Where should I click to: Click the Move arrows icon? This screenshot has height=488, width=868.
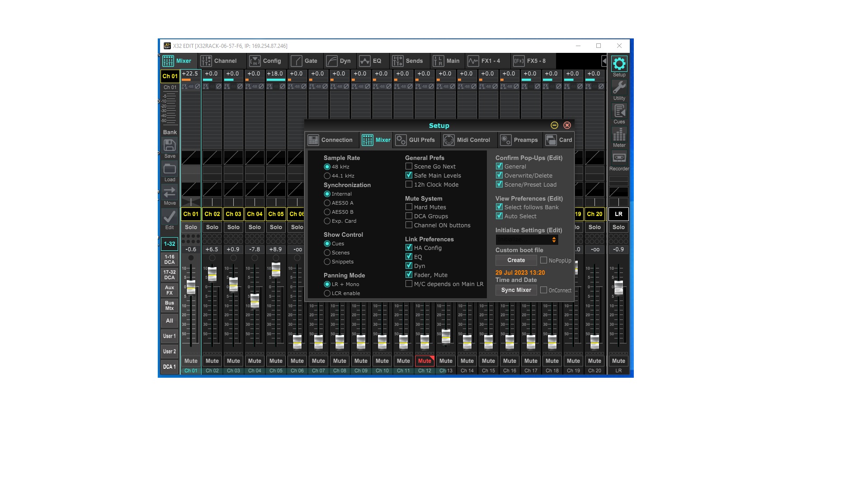coord(170,192)
